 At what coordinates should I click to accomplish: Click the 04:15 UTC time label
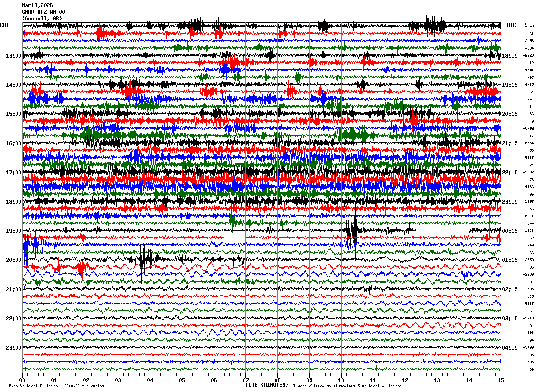tap(510, 348)
